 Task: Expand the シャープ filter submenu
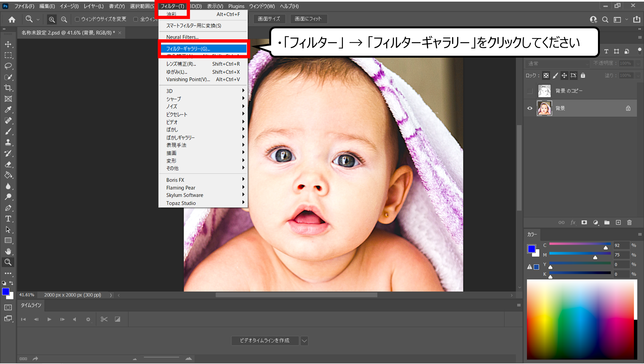[203, 99]
